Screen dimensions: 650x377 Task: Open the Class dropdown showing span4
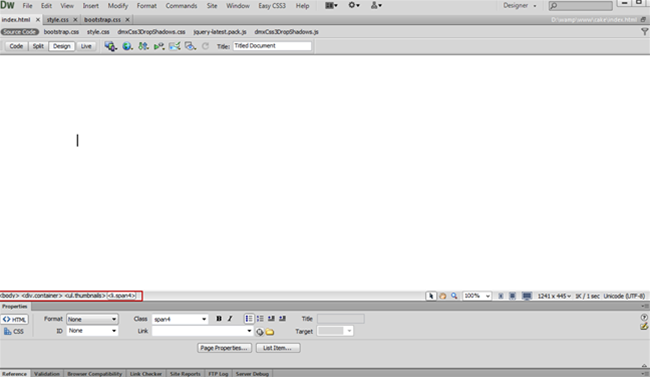(179, 319)
